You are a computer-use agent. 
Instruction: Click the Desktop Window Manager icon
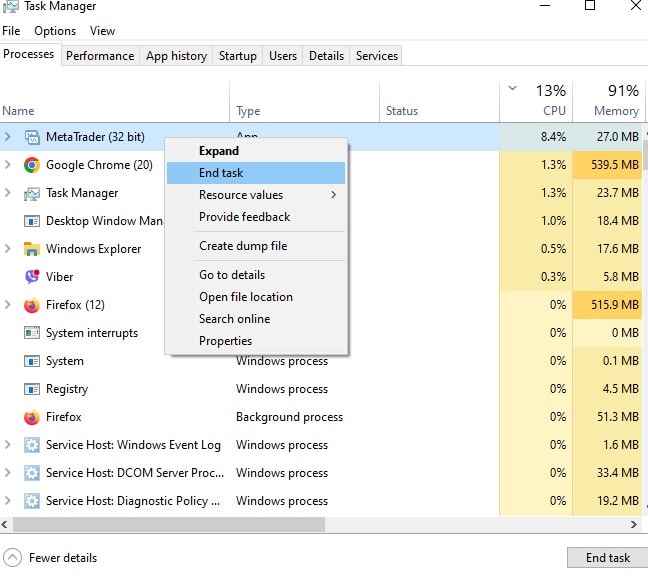point(32,221)
